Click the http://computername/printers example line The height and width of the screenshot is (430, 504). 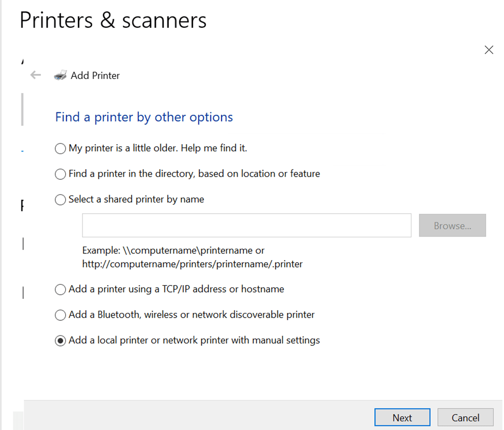click(x=192, y=264)
